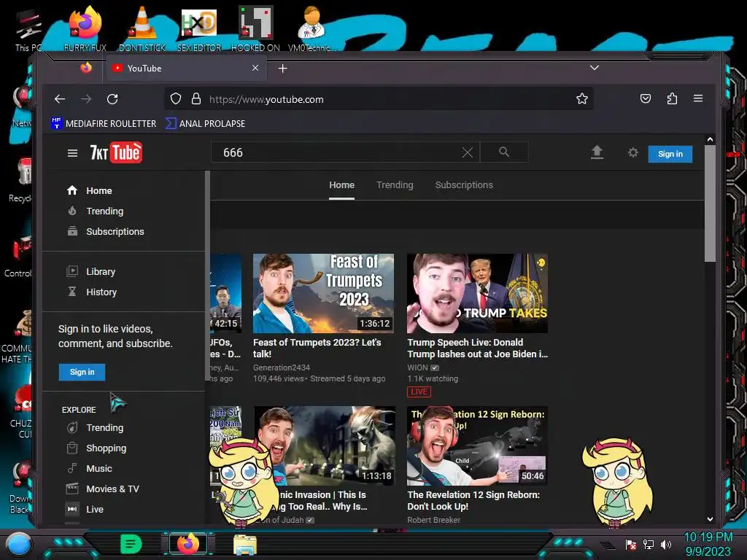Go back with the browser back arrow
Screen dimensions: 747x560
click(60, 99)
